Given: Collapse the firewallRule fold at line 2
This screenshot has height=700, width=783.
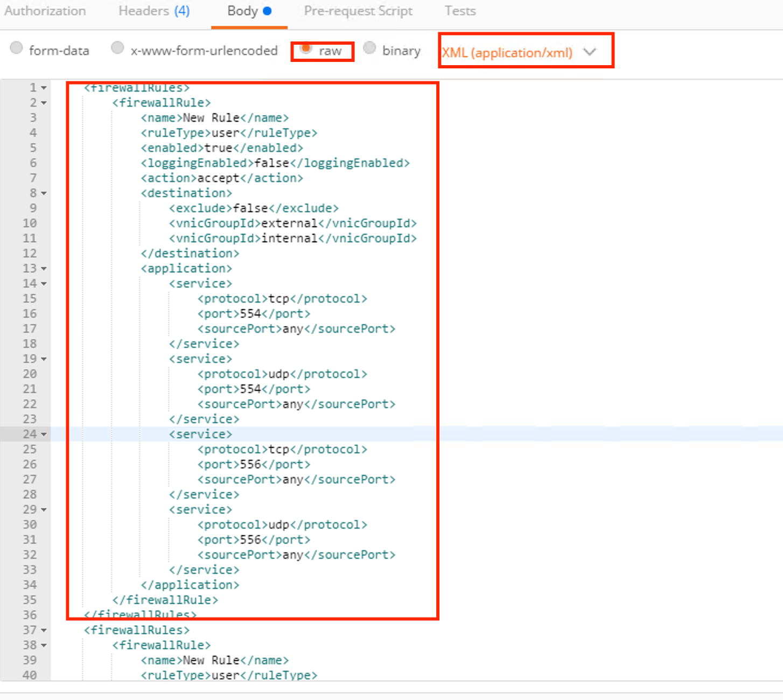Looking at the screenshot, I should coord(44,103).
